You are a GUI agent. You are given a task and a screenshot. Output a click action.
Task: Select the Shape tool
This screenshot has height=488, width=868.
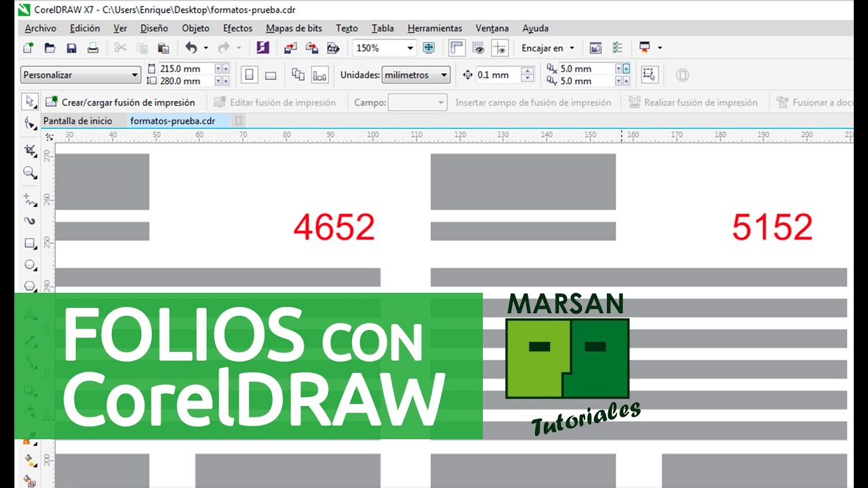coord(30,123)
